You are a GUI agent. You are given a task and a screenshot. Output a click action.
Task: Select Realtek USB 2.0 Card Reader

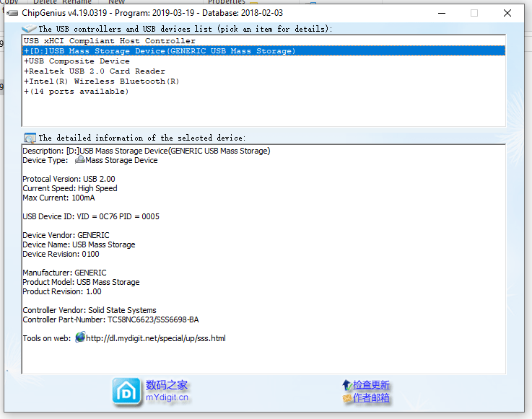263,71
